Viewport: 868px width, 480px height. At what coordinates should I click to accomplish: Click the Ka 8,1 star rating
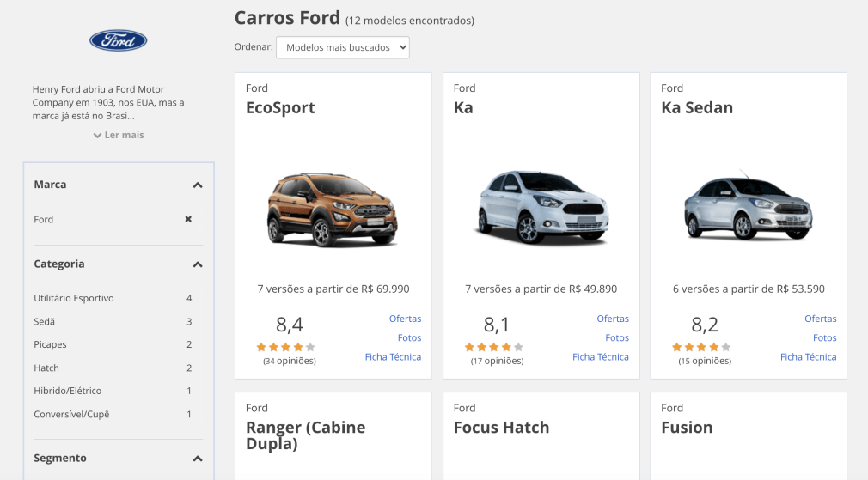tap(494, 347)
